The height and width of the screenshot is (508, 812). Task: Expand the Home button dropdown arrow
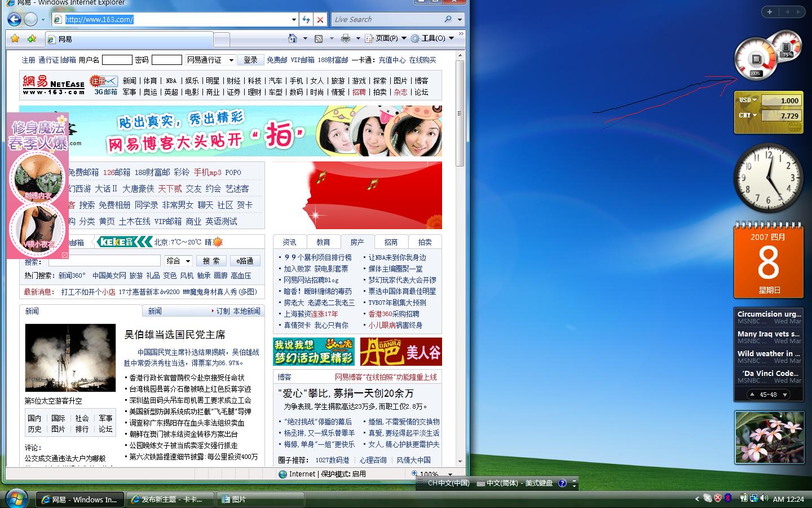305,38
